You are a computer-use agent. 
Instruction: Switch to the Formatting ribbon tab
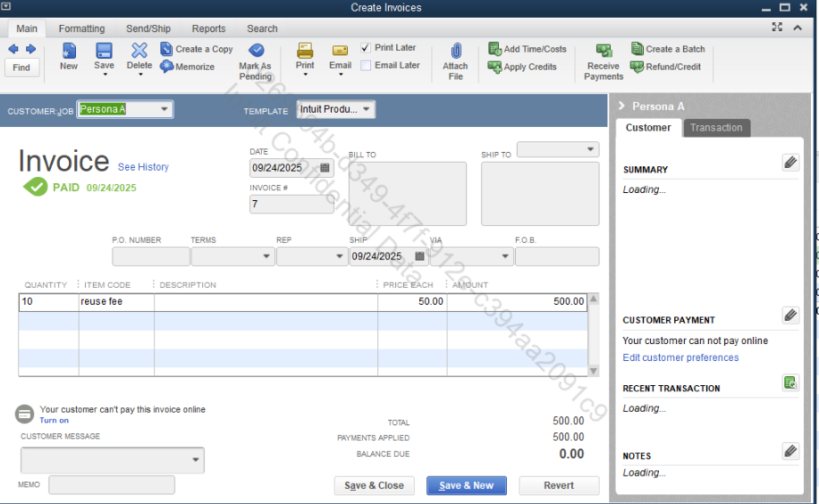click(81, 29)
